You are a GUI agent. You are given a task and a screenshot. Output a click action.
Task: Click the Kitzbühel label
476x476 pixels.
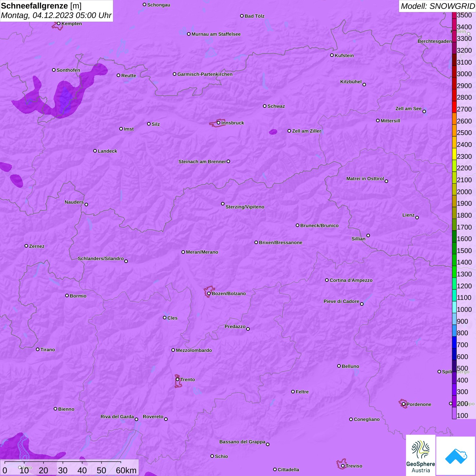tap(351, 82)
